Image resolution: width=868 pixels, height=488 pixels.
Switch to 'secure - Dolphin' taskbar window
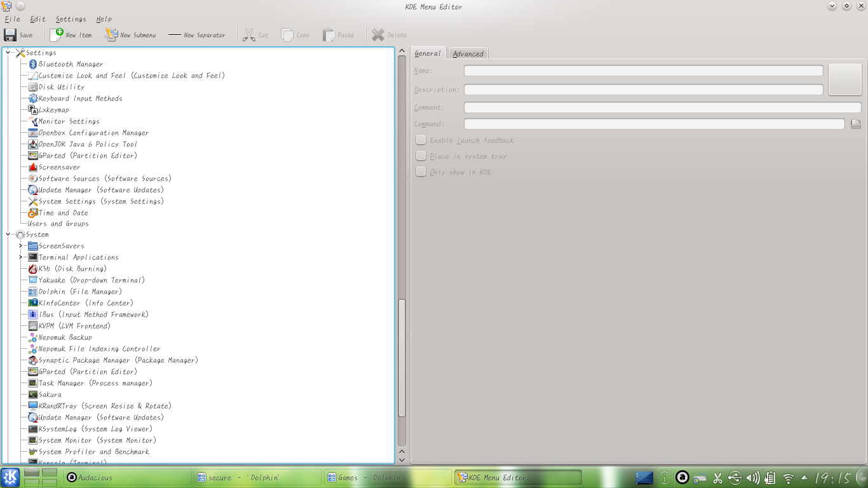(x=257, y=477)
